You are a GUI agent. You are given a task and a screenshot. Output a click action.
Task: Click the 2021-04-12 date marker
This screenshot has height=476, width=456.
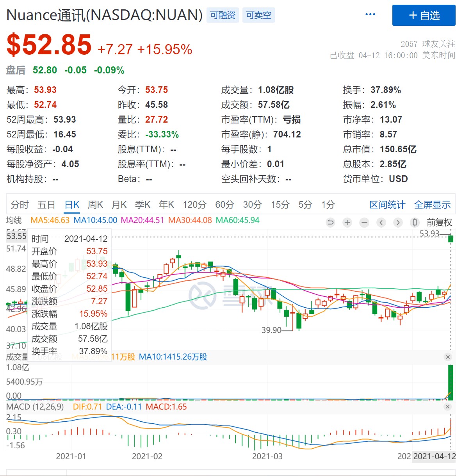coord(434,456)
